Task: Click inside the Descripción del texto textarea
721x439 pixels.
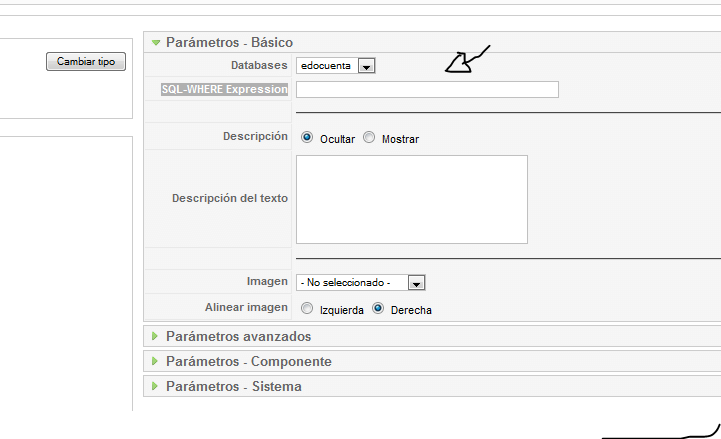Action: pos(412,200)
